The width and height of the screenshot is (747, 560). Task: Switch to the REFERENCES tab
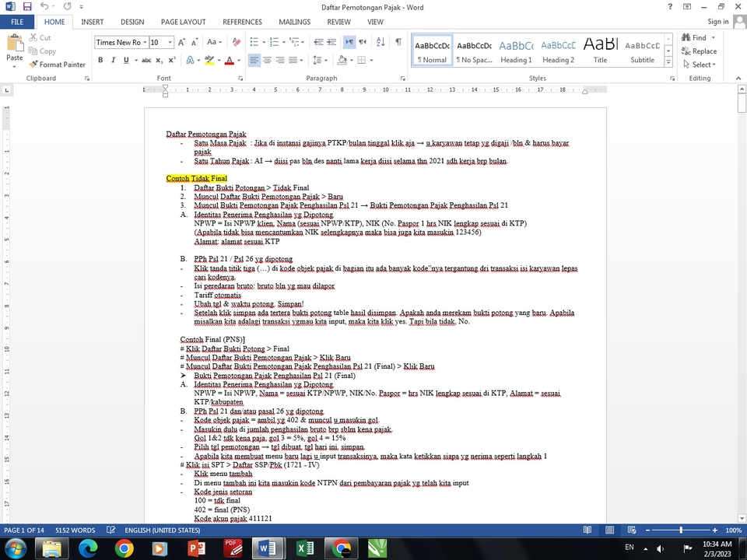click(243, 22)
